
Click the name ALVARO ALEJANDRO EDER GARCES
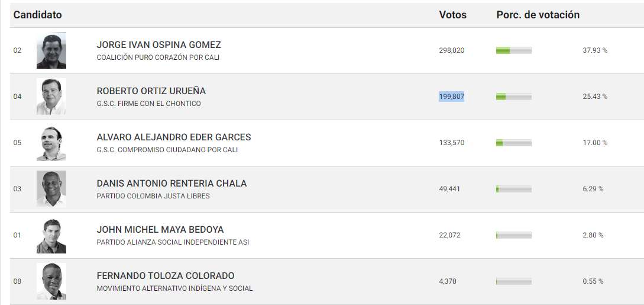click(173, 137)
